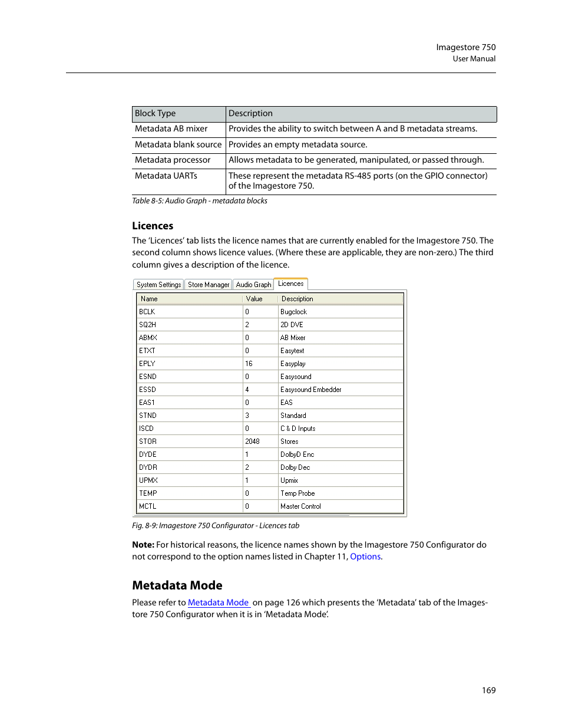
Task: Click the value 2048 for STOR
Action: pos(252,442)
